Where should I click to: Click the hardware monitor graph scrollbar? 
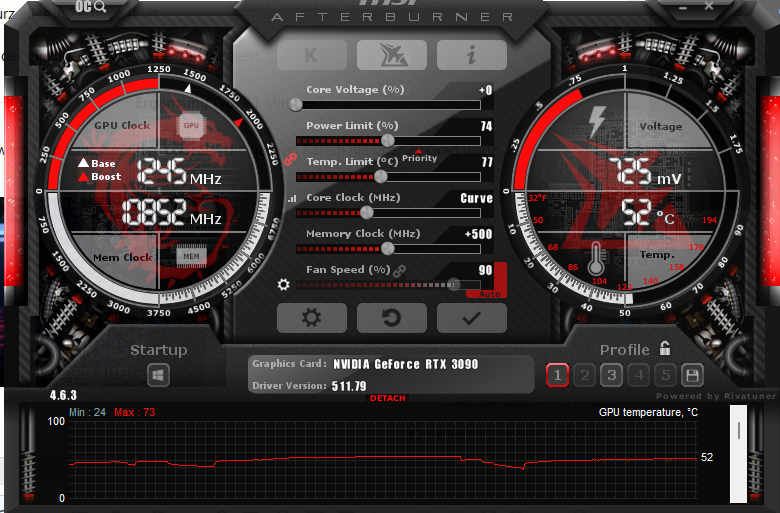click(739, 454)
